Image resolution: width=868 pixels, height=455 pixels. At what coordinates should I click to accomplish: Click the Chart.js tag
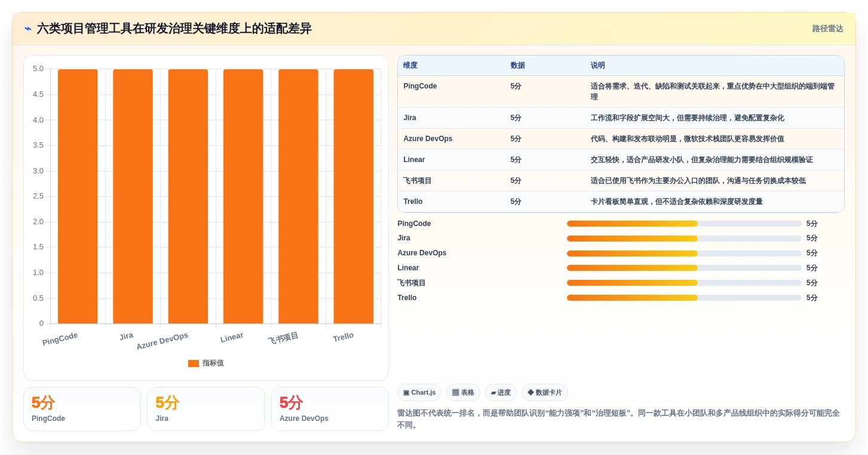(419, 393)
